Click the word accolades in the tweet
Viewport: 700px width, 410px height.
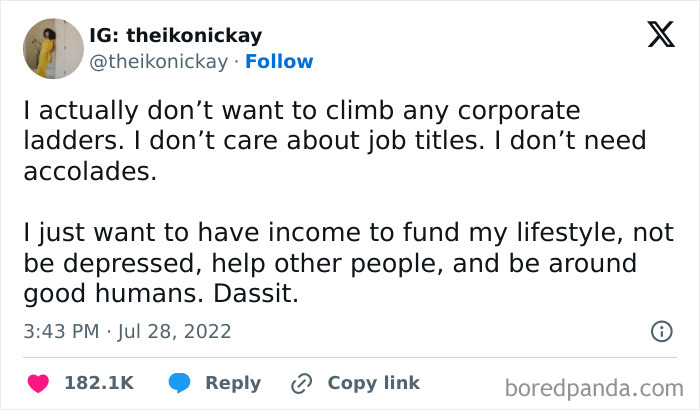tap(90, 171)
